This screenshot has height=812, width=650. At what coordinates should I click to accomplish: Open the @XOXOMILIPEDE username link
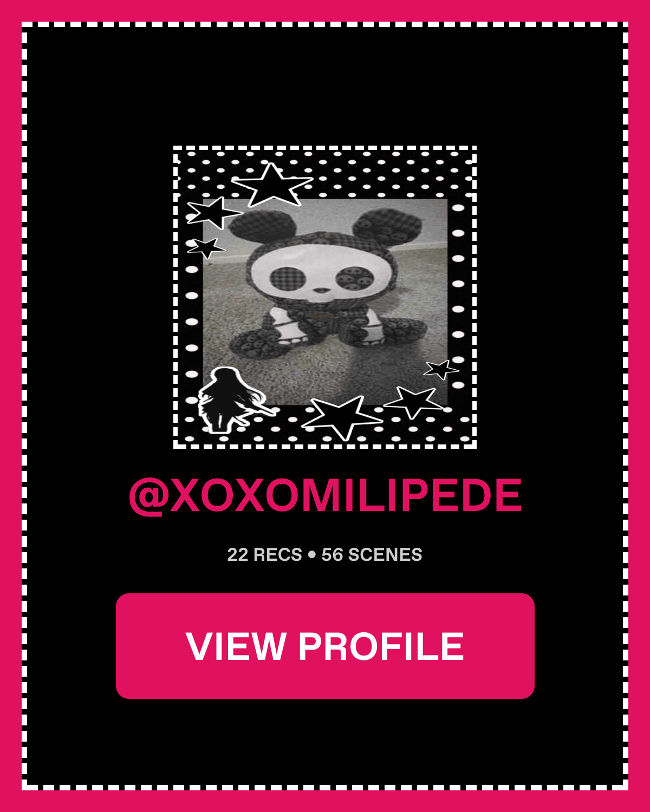coord(325,495)
